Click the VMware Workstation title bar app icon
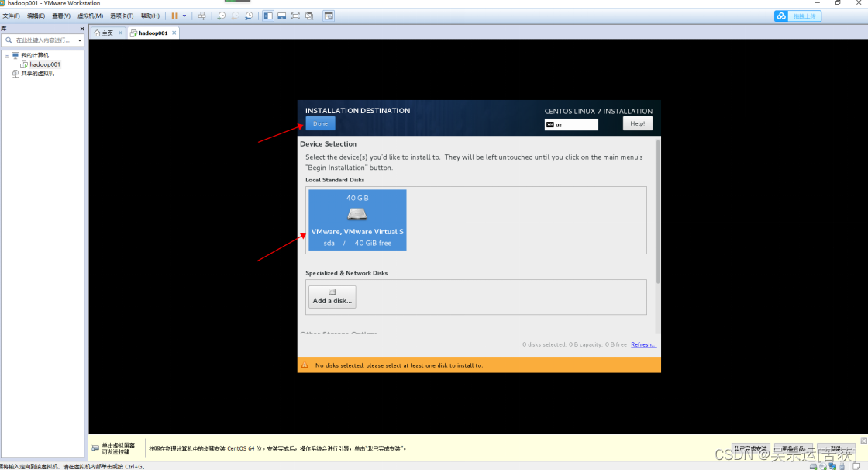 point(2,3)
